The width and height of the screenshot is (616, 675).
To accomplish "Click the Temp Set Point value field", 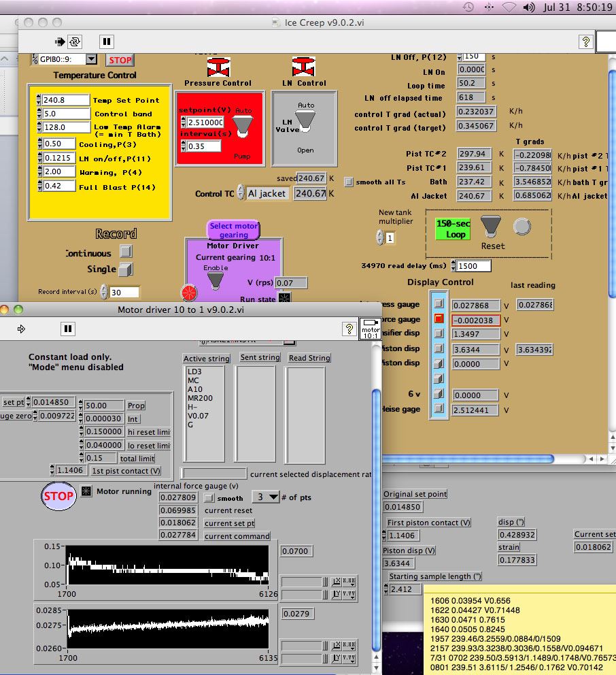I will coord(66,100).
